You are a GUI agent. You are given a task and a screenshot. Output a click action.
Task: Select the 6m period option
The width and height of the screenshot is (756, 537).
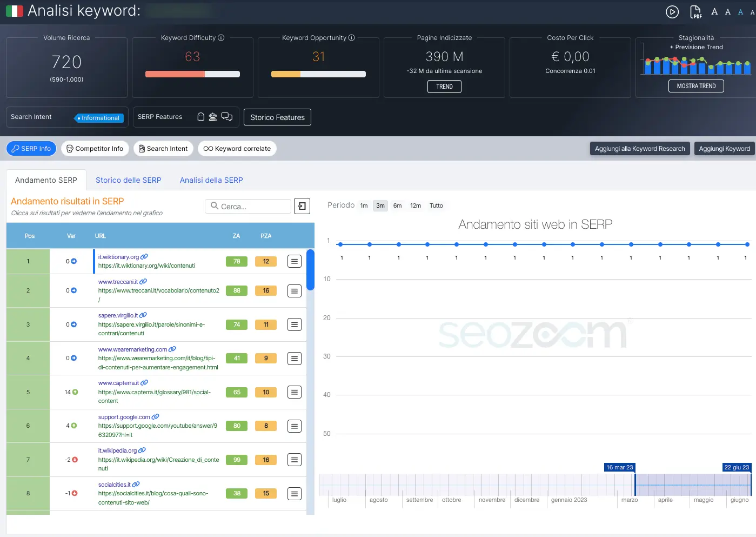coord(397,205)
